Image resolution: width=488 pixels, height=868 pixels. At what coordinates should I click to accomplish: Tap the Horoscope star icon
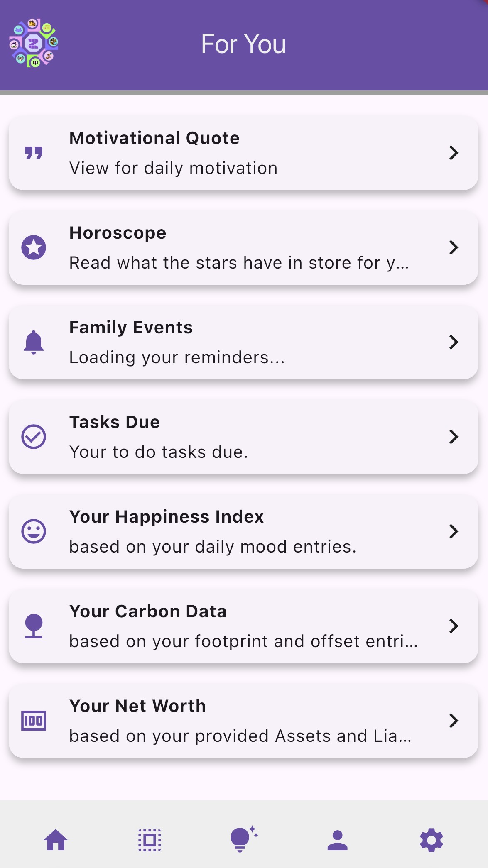click(34, 247)
